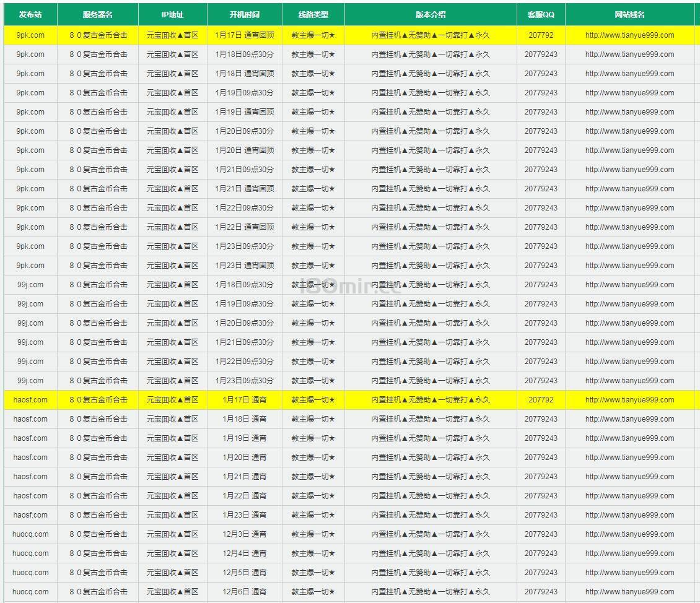The image size is (700, 603).
Task: Click '1月18日 通宵固顶' time cell for 9pk.com
Action: pos(245,74)
